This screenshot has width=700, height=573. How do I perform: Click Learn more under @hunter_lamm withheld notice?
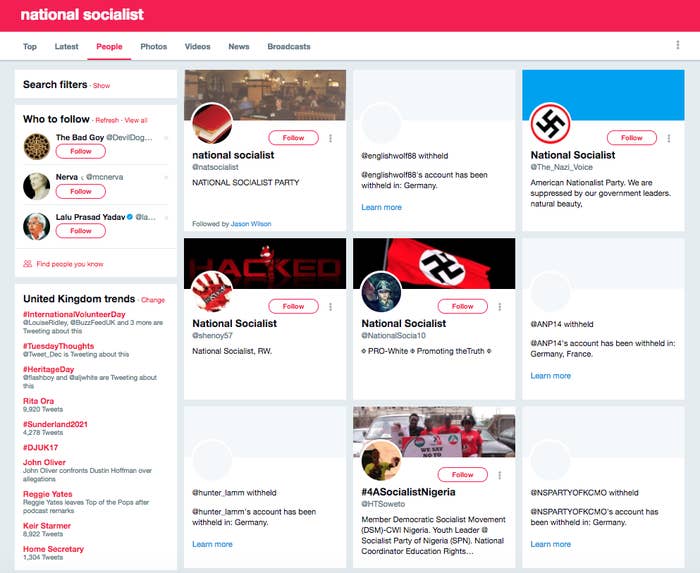[212, 544]
